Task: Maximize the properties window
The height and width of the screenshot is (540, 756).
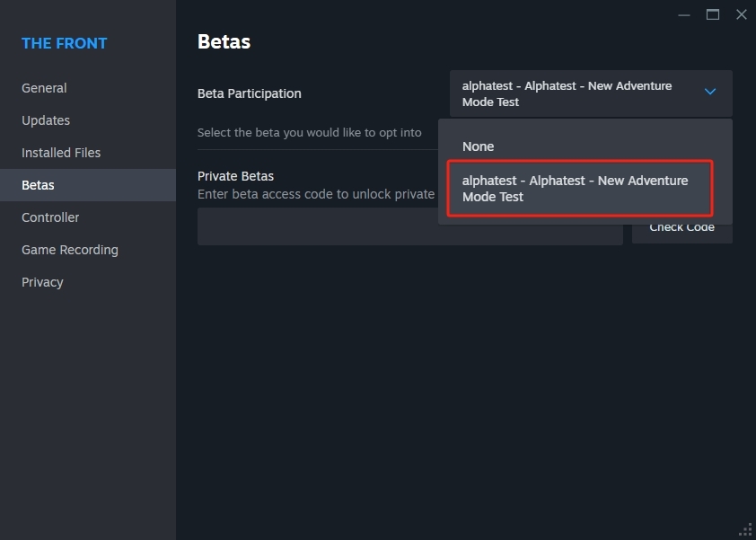Action: click(713, 14)
